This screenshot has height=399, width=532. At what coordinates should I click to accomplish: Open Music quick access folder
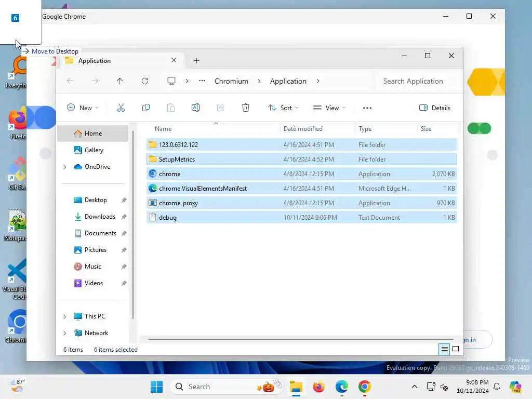tap(93, 267)
